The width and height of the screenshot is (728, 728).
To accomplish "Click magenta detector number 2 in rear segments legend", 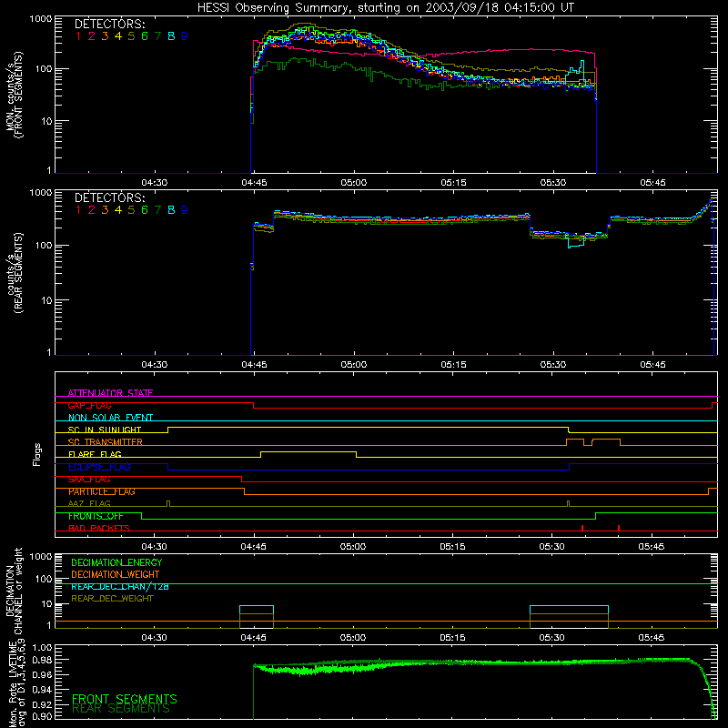I will [x=92, y=210].
